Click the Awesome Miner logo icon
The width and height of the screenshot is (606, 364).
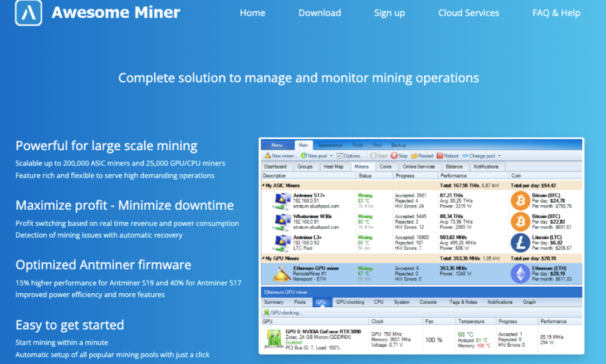(x=28, y=12)
